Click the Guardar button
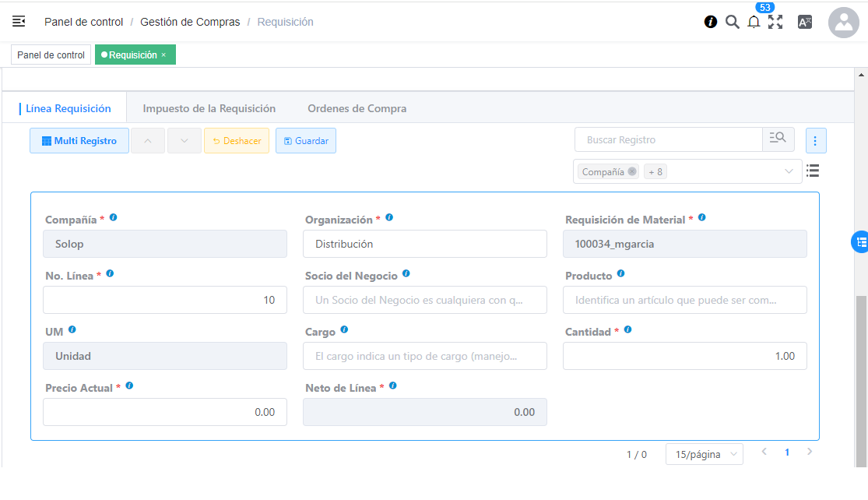868x500 pixels. point(306,141)
